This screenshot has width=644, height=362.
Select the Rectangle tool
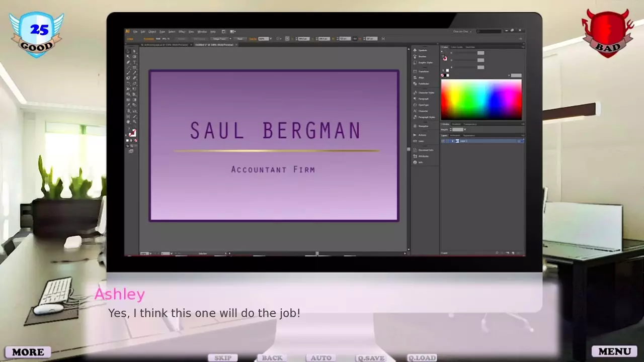pyautogui.click(x=135, y=67)
